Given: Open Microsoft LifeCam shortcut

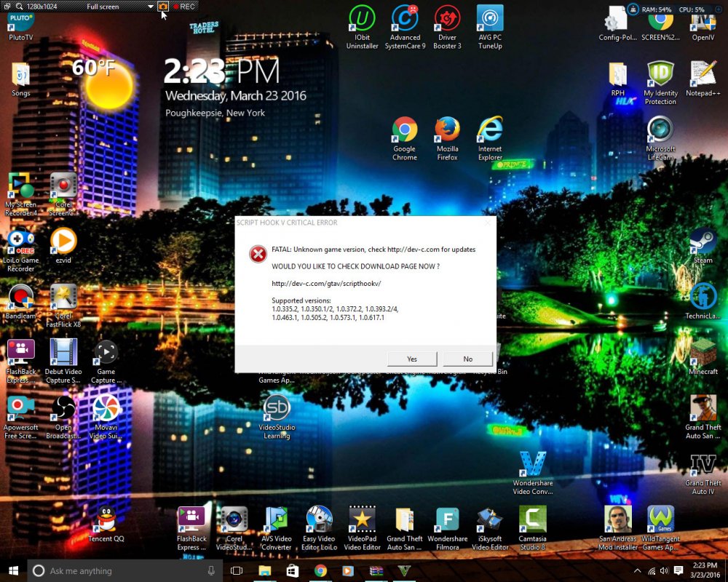Looking at the screenshot, I should (x=660, y=138).
